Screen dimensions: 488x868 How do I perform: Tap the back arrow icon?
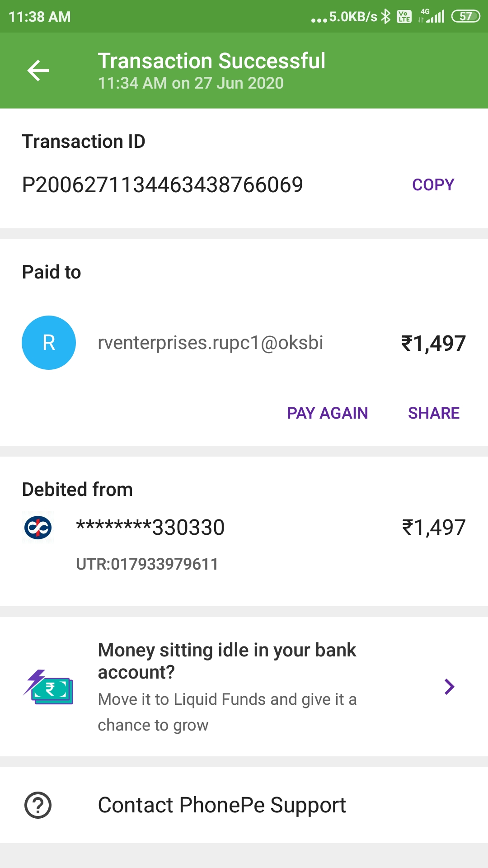[38, 71]
